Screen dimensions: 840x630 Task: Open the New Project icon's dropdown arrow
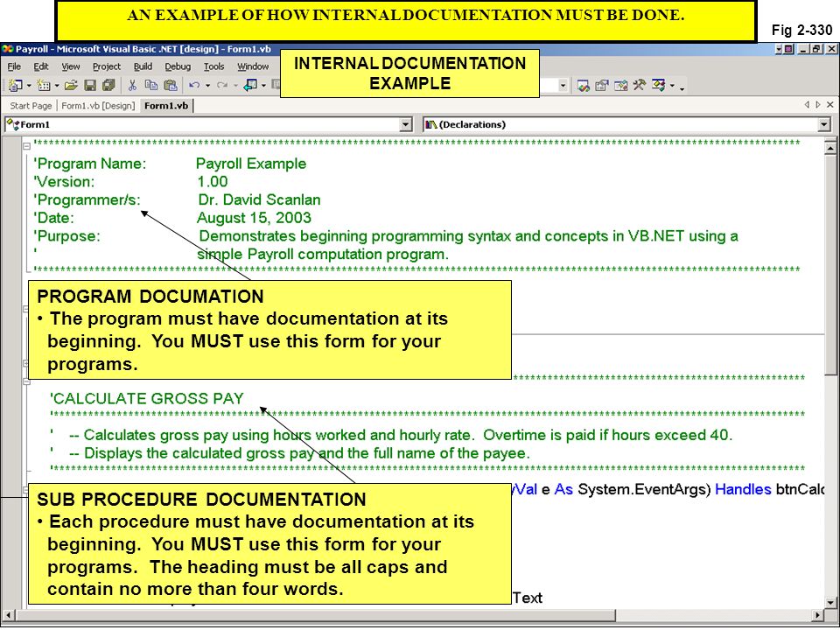coord(29,86)
